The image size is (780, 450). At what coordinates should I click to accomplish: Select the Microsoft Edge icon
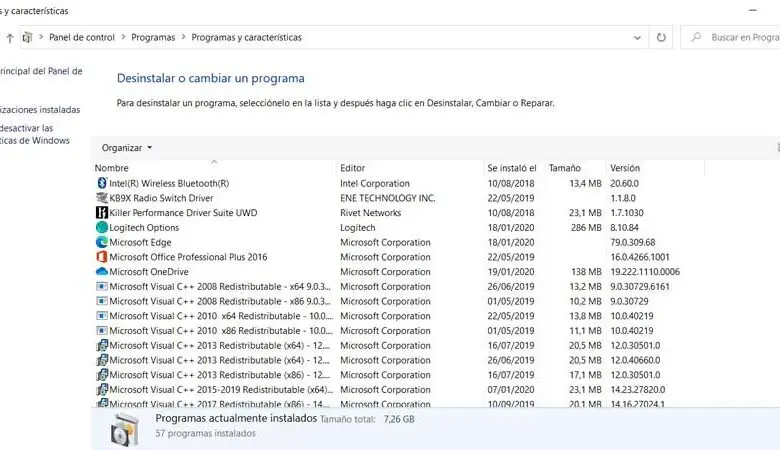[x=101, y=242]
